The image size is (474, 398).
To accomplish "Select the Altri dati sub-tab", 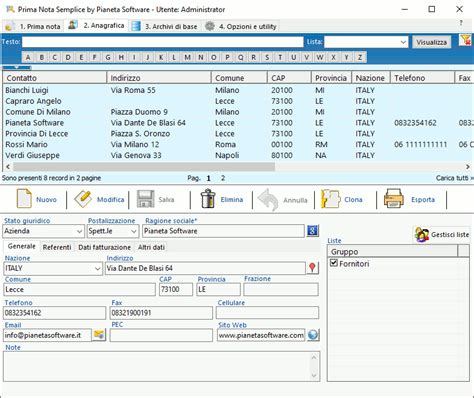I will coord(151,247).
